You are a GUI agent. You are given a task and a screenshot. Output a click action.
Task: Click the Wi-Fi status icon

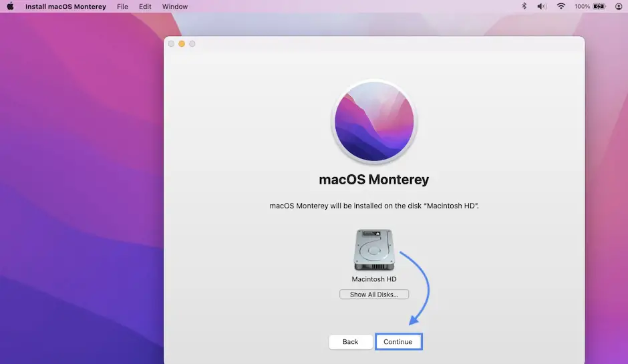561,7
